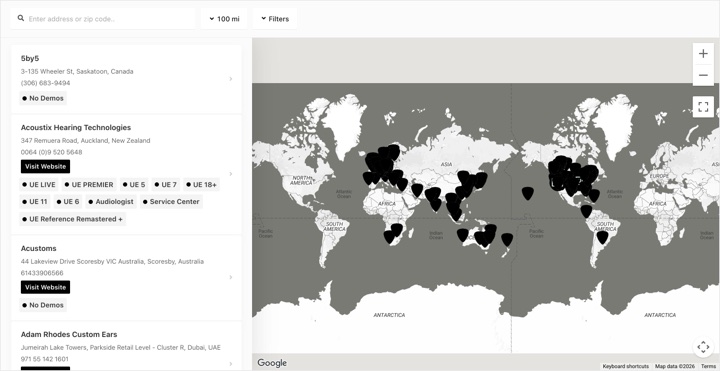Click the UE 11 tag

(34, 202)
